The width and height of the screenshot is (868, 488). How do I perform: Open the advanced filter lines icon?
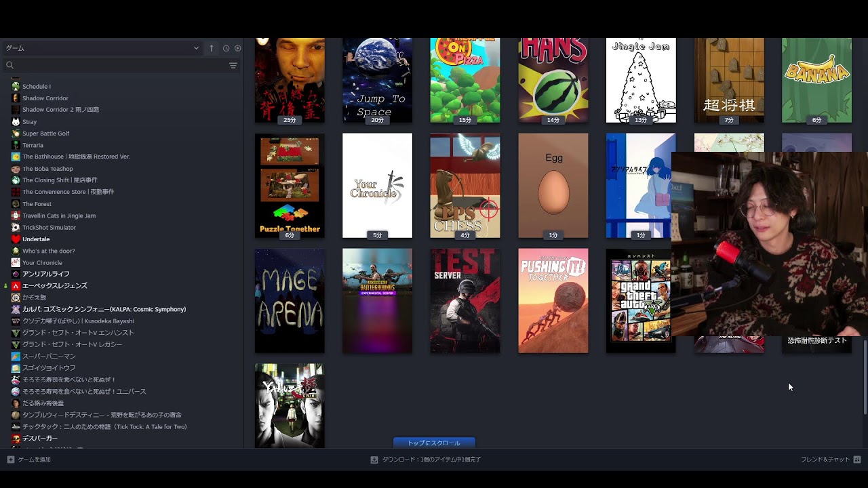(x=233, y=65)
